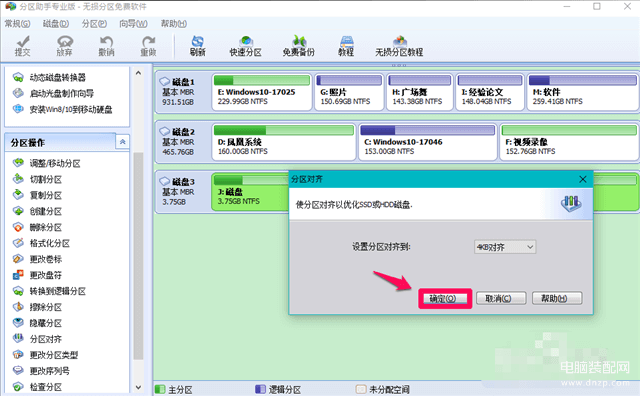Click sidebar scrollbar down arrow
Viewport: 640px width, 396px height.
pyautogui.click(x=138, y=387)
